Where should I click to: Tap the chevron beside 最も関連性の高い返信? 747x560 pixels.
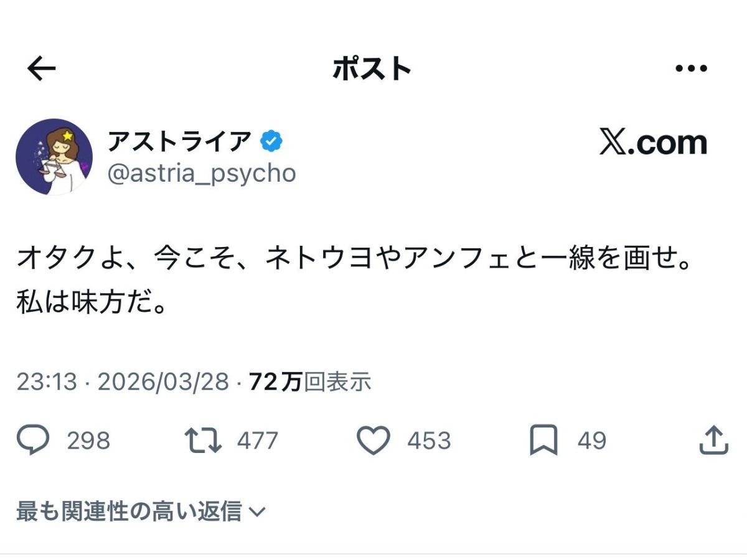256,512
